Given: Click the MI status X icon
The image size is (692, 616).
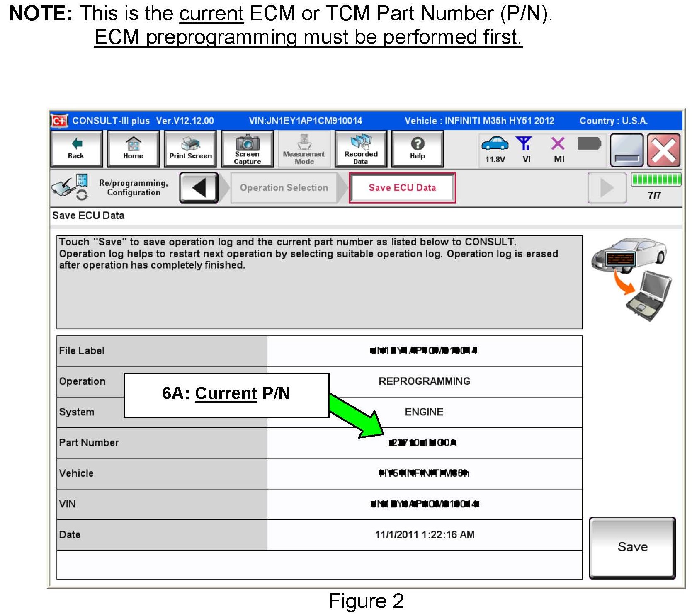Looking at the screenshot, I should (558, 149).
